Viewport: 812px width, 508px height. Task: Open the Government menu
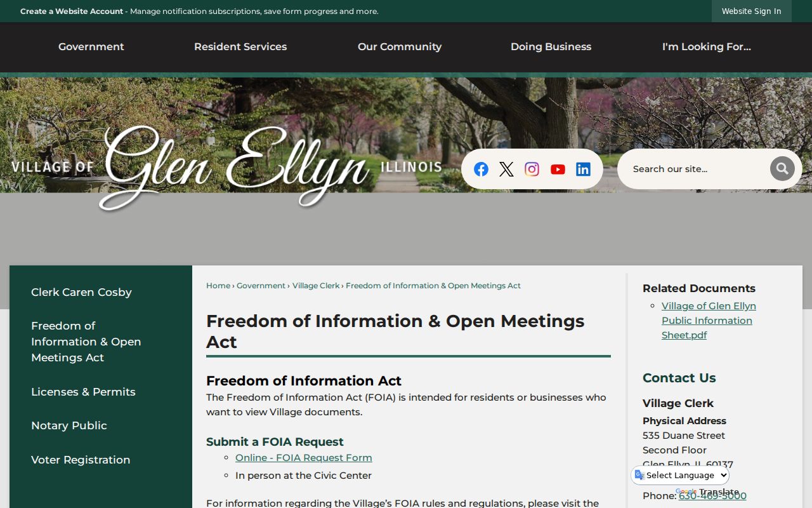91,47
